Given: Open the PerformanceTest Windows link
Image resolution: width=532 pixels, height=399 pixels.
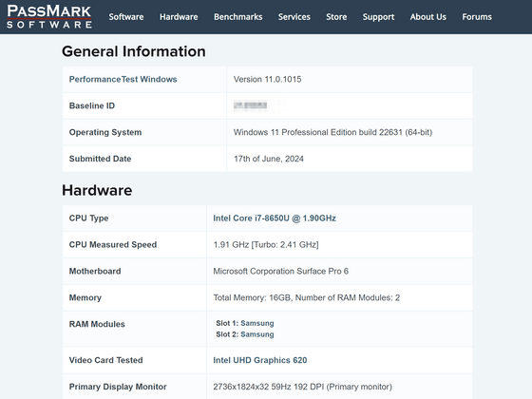Looking at the screenshot, I should point(123,80).
